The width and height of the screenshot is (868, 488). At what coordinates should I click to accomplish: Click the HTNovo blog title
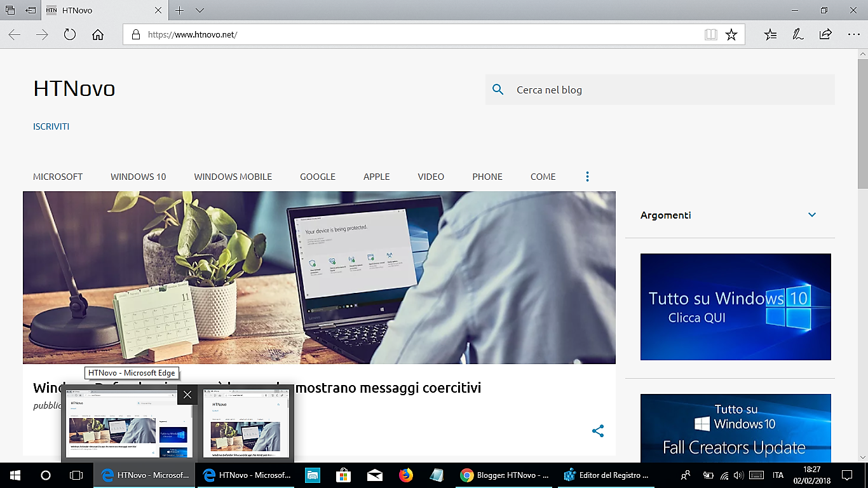[74, 88]
